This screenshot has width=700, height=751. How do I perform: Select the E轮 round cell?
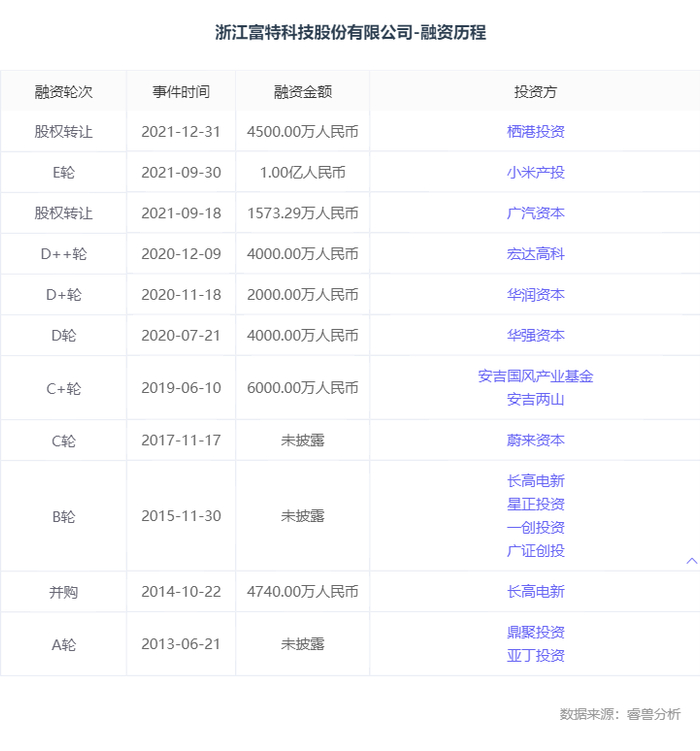[63, 172]
